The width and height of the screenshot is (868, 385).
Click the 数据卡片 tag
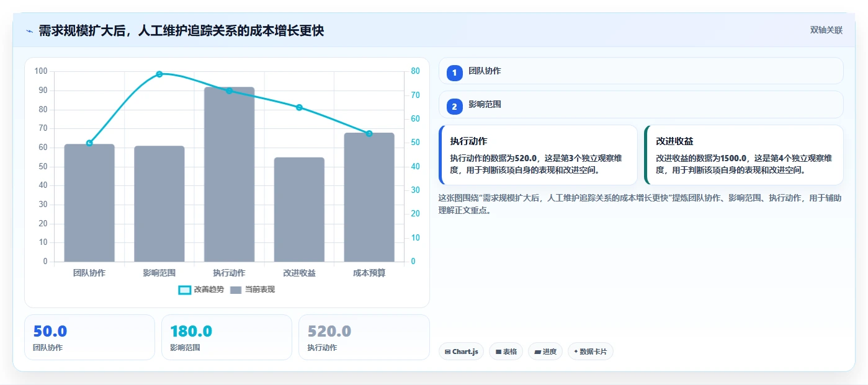click(x=591, y=352)
